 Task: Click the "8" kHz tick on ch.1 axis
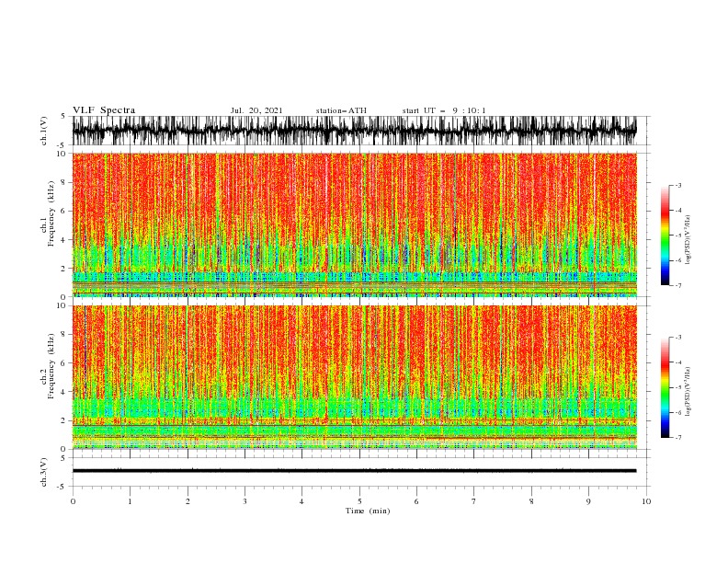(x=64, y=182)
